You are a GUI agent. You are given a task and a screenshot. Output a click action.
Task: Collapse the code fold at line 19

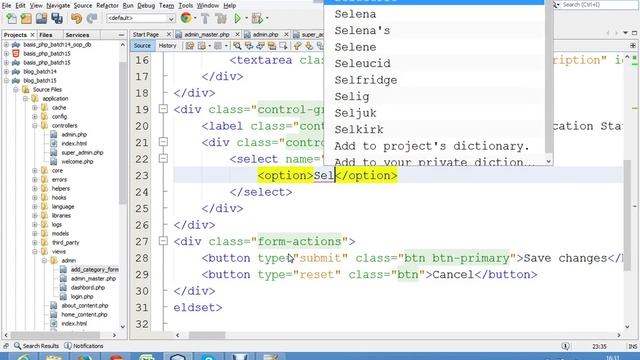pos(163,109)
